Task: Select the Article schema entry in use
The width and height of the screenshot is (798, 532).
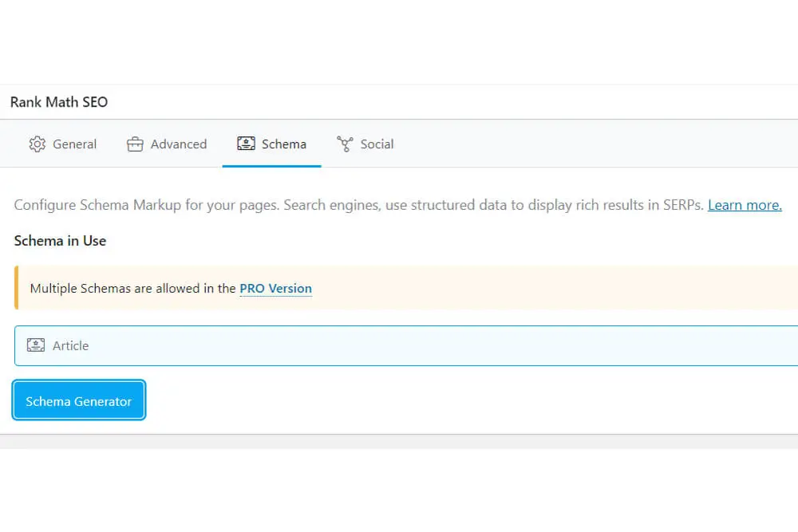Action: point(72,345)
